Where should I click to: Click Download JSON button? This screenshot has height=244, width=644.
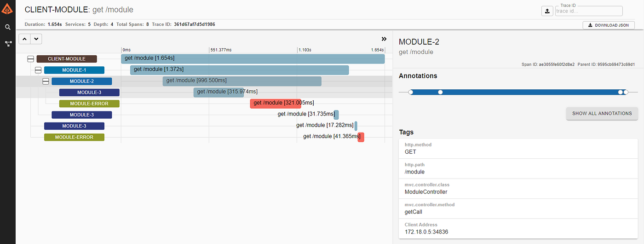click(609, 25)
